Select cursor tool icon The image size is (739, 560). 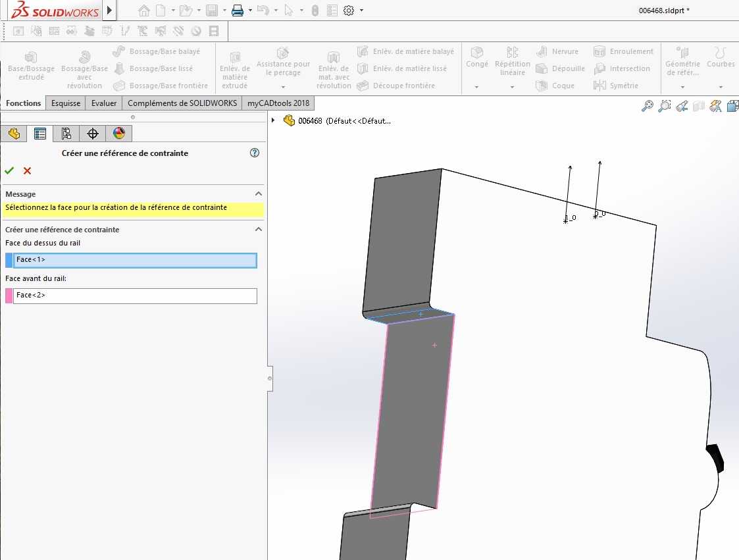coord(288,11)
